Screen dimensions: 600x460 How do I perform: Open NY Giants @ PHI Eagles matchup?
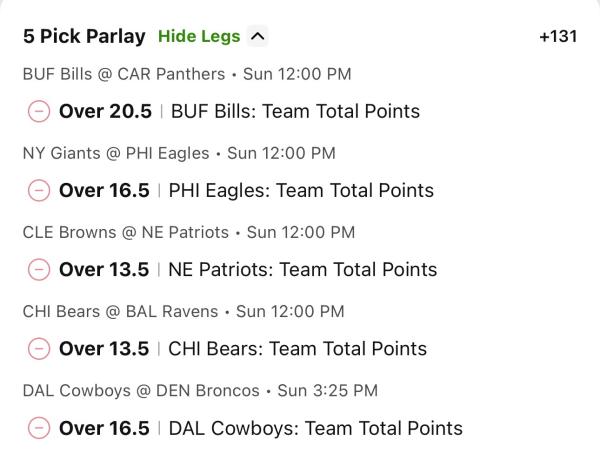116,153
